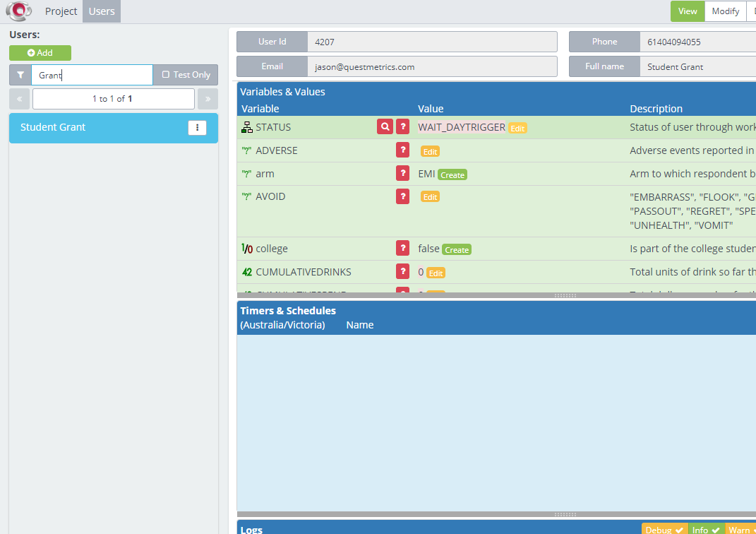Click the divider handle below Variables panel
The height and width of the screenshot is (534, 756).
tap(565, 295)
